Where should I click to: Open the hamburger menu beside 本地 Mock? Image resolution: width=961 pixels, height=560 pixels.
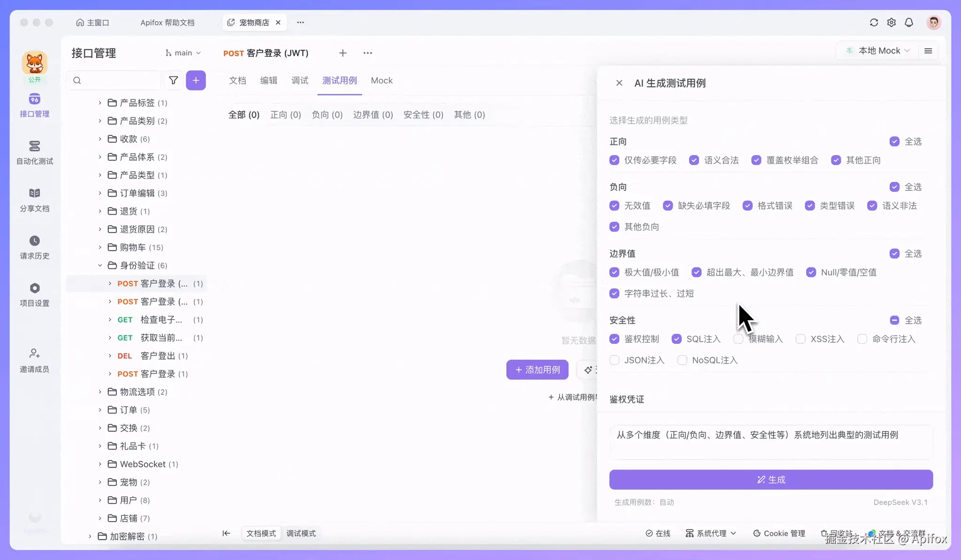(928, 51)
